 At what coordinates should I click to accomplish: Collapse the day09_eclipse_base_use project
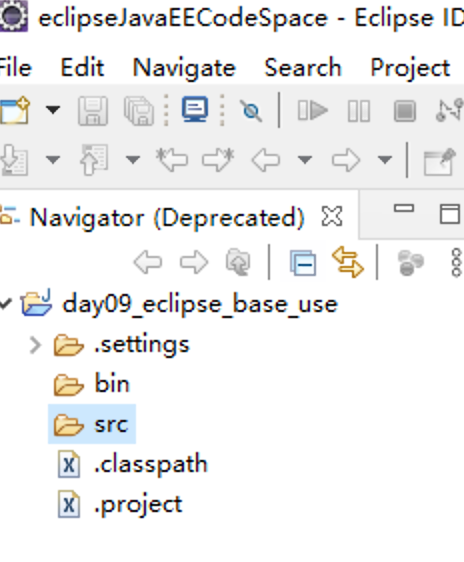pyautogui.click(x=6, y=304)
